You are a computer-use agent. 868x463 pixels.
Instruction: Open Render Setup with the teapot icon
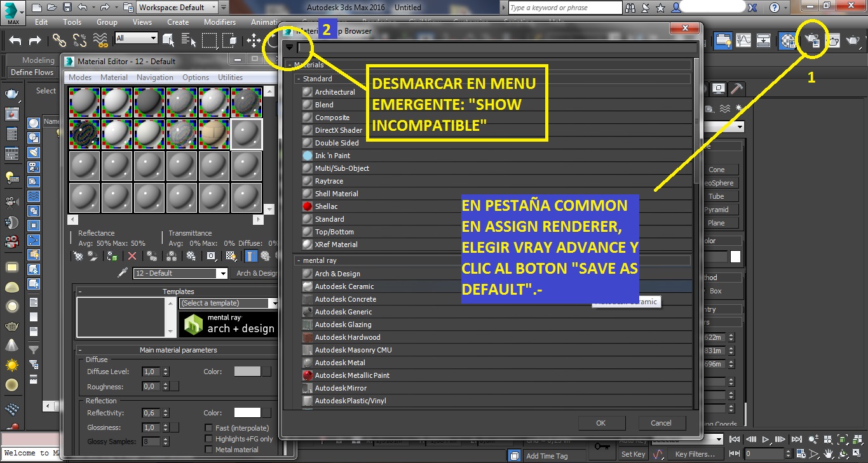point(812,40)
